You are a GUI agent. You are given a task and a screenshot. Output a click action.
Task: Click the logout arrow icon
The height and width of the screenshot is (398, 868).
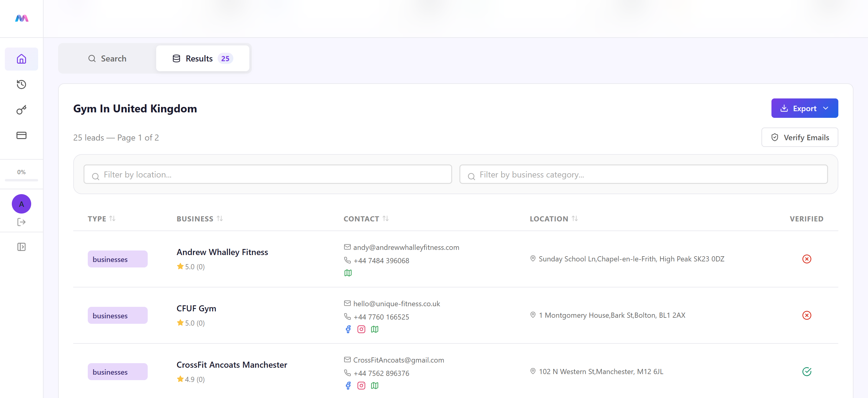[x=21, y=222]
